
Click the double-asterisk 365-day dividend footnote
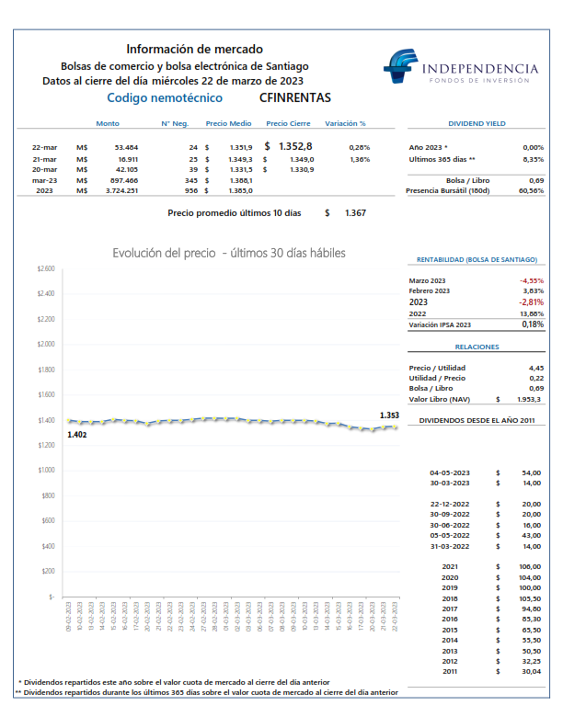206,693
